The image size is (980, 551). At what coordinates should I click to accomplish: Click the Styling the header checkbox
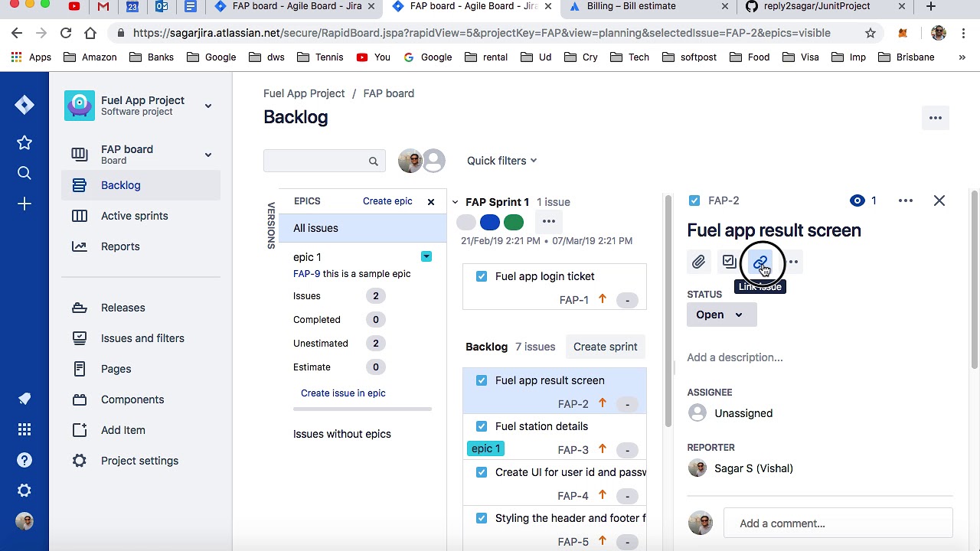(482, 518)
